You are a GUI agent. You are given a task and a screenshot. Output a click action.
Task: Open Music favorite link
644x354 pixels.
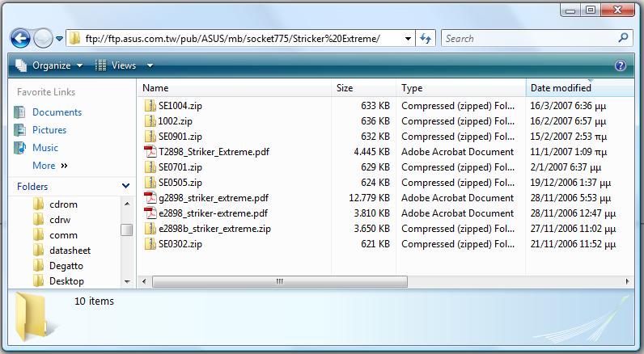[x=45, y=148]
